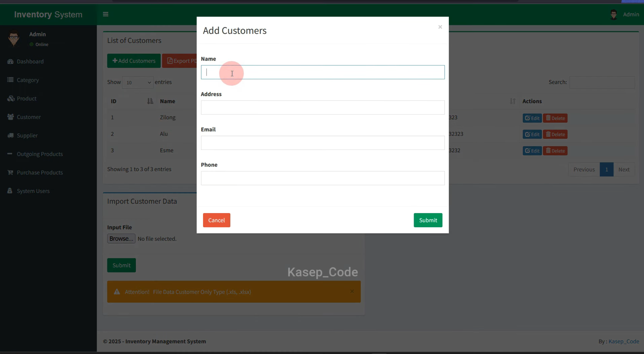Image resolution: width=644 pixels, height=354 pixels.
Task: Focus the Address input field
Action: [323, 108]
